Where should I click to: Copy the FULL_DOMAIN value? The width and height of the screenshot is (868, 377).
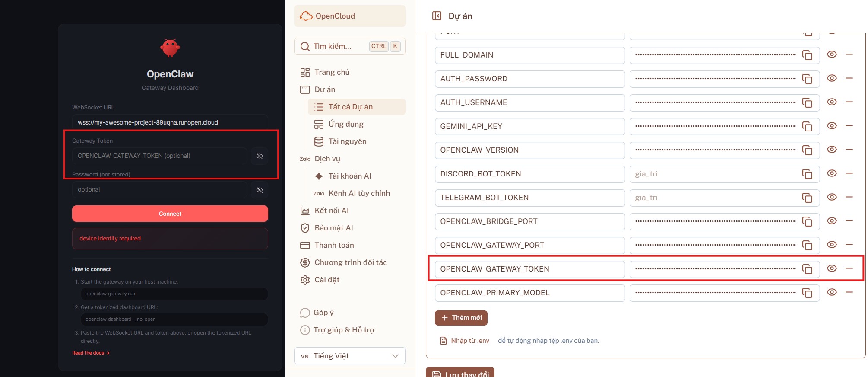coord(807,55)
